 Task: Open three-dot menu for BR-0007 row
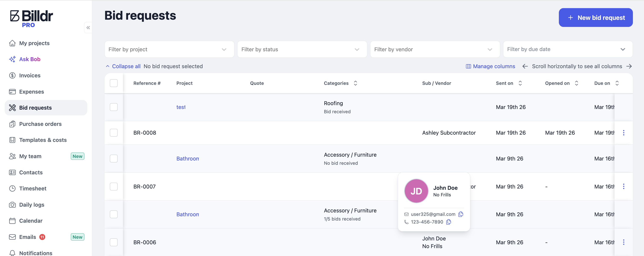point(624,186)
